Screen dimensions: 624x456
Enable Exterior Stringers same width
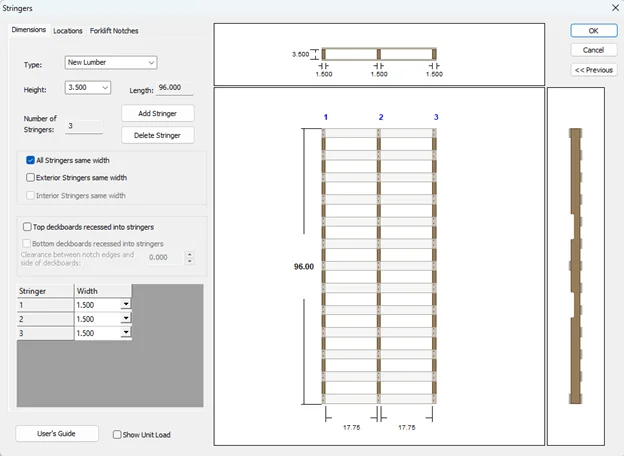point(30,177)
